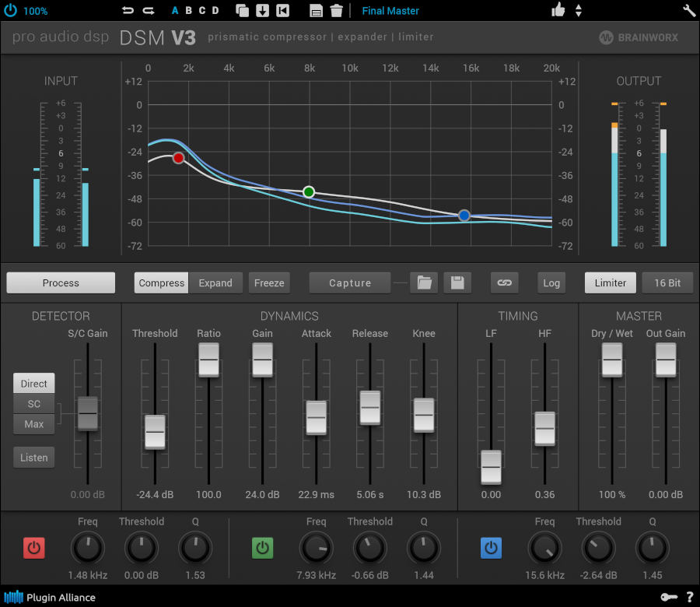
Task: Enable the Limiter
Action: pos(610,282)
